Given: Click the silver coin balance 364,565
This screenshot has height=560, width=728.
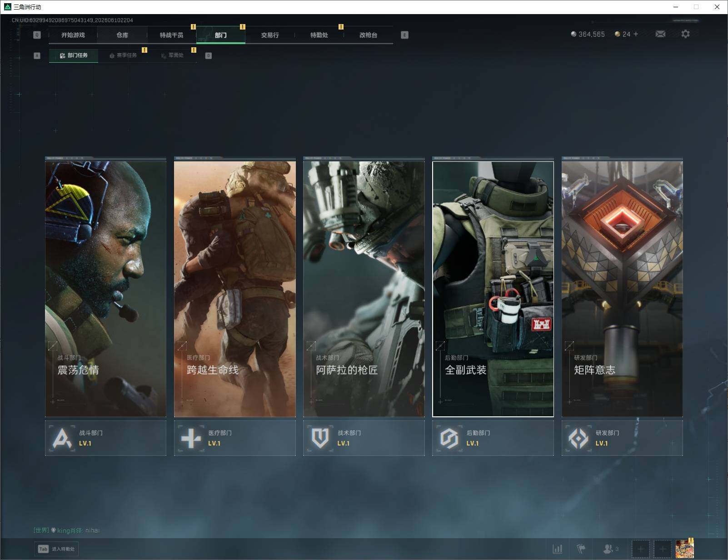Looking at the screenshot, I should (588, 34).
